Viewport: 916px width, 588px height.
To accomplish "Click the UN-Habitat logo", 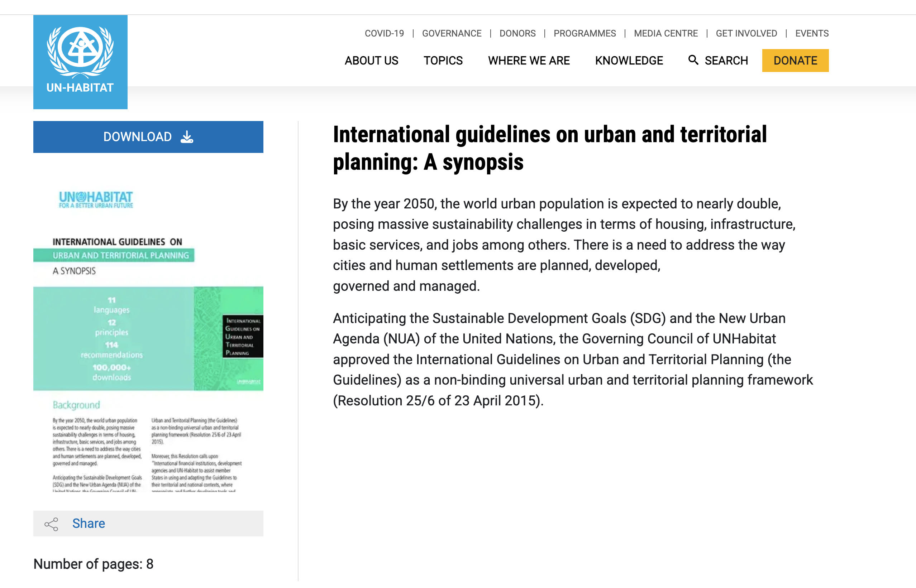I will click(80, 62).
